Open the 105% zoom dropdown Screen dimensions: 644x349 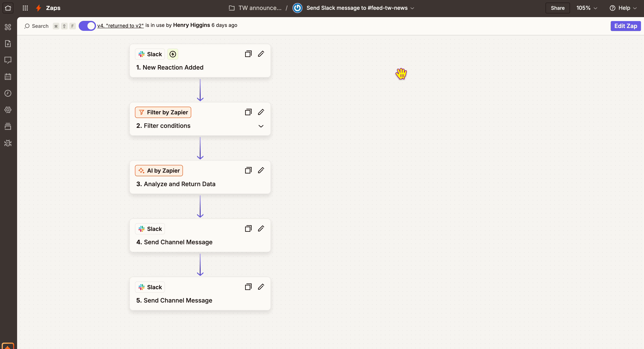[x=587, y=8]
